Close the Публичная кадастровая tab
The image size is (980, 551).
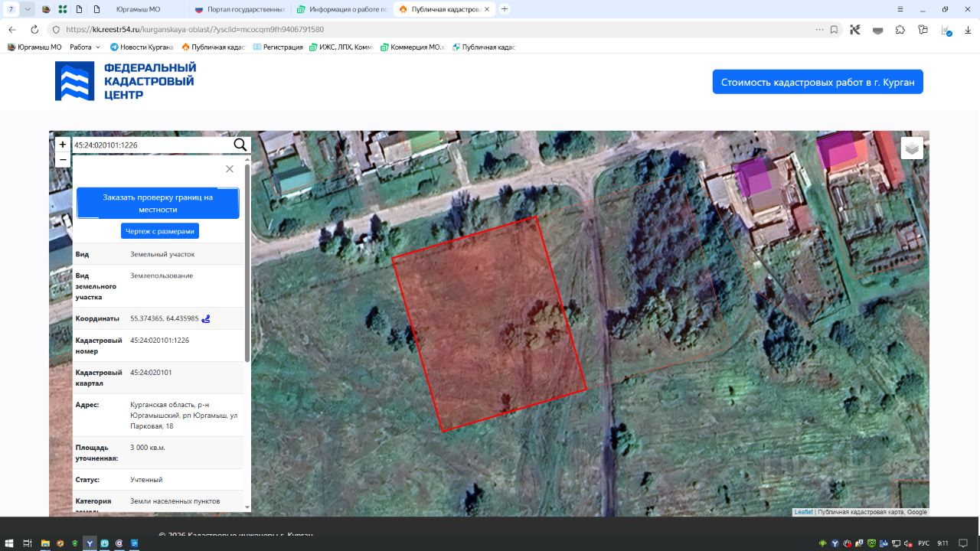487,9
